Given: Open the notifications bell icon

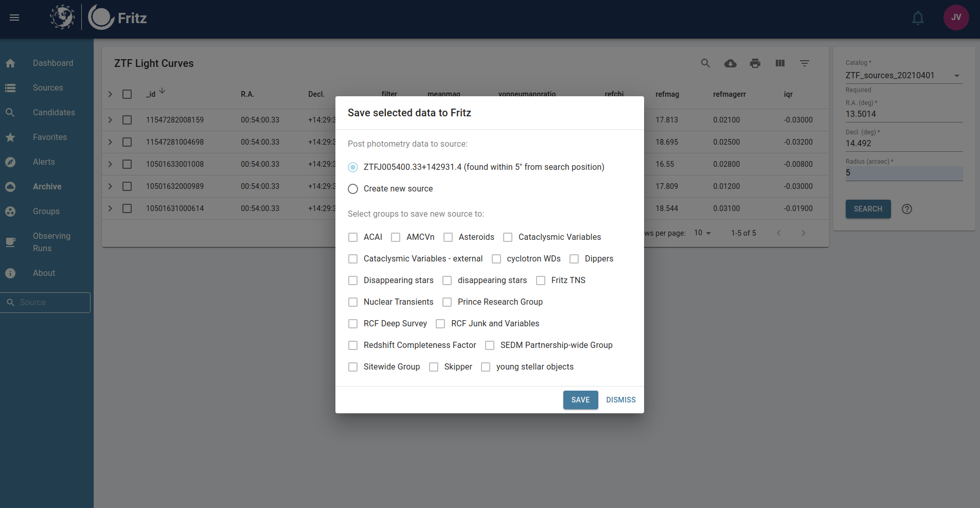Looking at the screenshot, I should click(918, 17).
